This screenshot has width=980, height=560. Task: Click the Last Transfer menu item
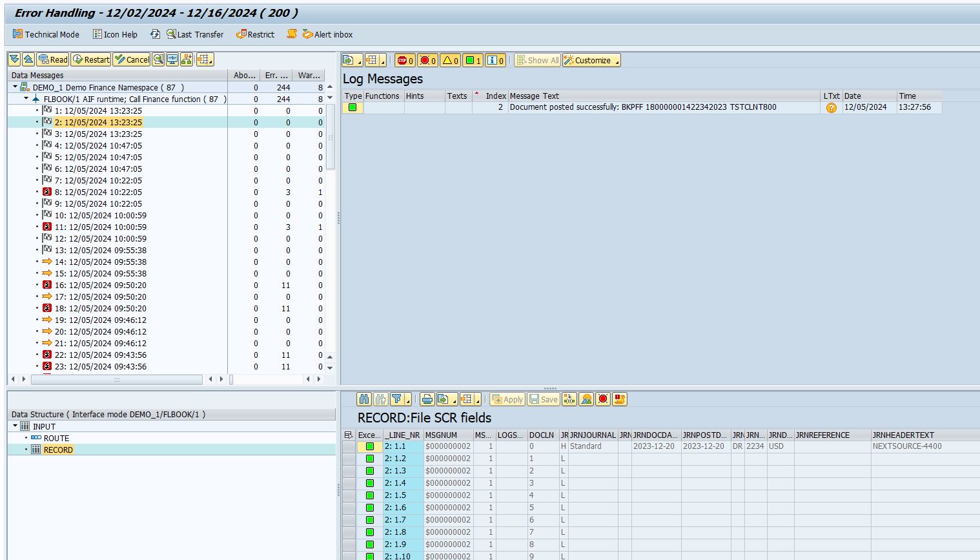pos(194,34)
